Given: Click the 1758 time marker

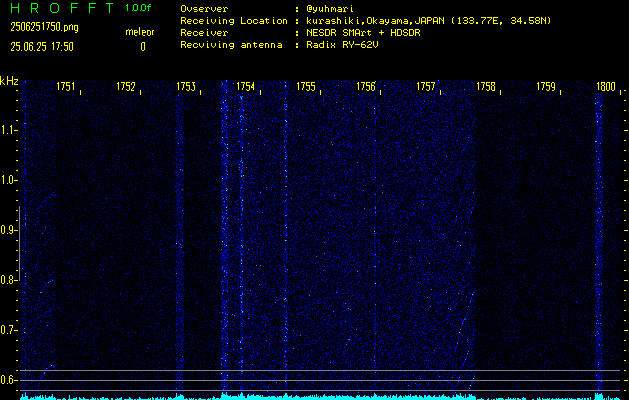Looking at the screenshot, I should [486, 86].
